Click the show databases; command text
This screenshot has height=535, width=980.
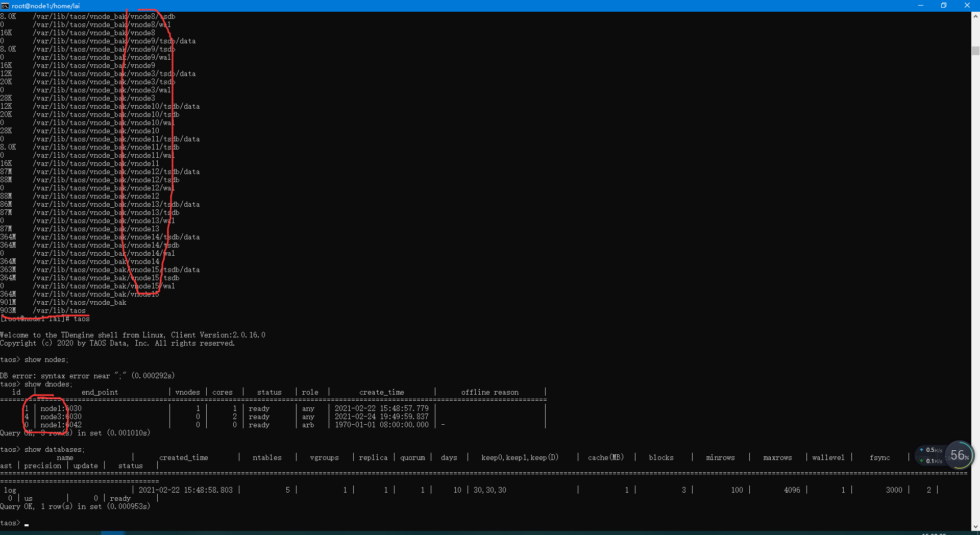pyautogui.click(x=54, y=449)
